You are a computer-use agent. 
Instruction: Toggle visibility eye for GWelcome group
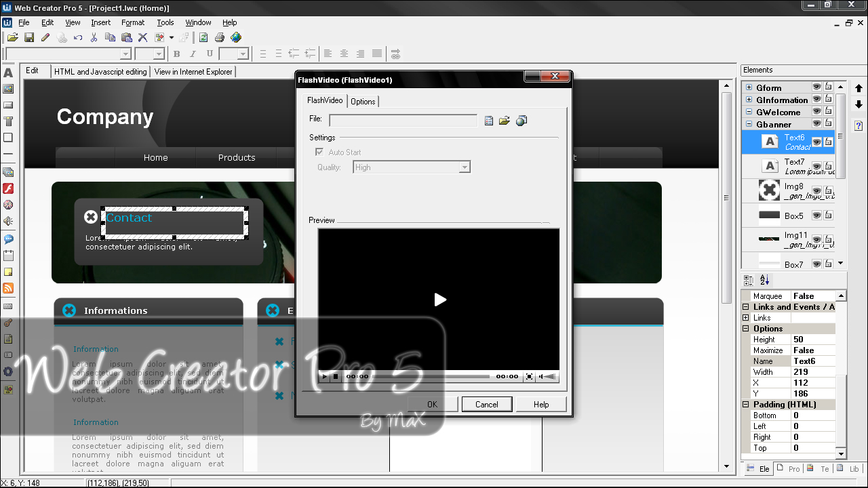pyautogui.click(x=817, y=112)
